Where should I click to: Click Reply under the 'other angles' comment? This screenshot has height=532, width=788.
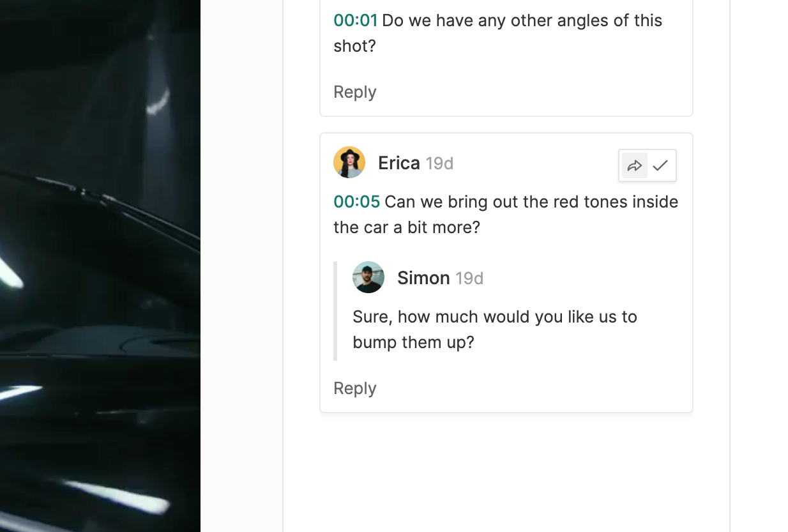[x=355, y=92]
